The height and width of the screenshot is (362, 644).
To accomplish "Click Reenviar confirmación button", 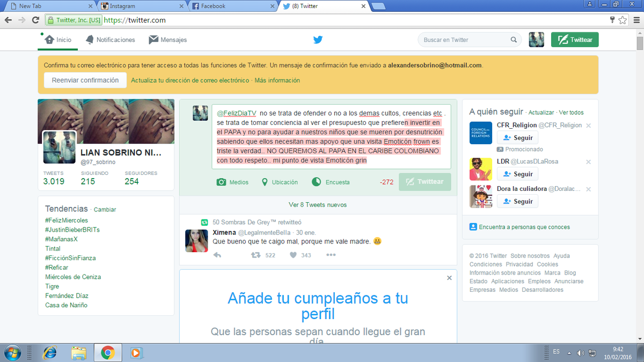I will coord(85,80).
